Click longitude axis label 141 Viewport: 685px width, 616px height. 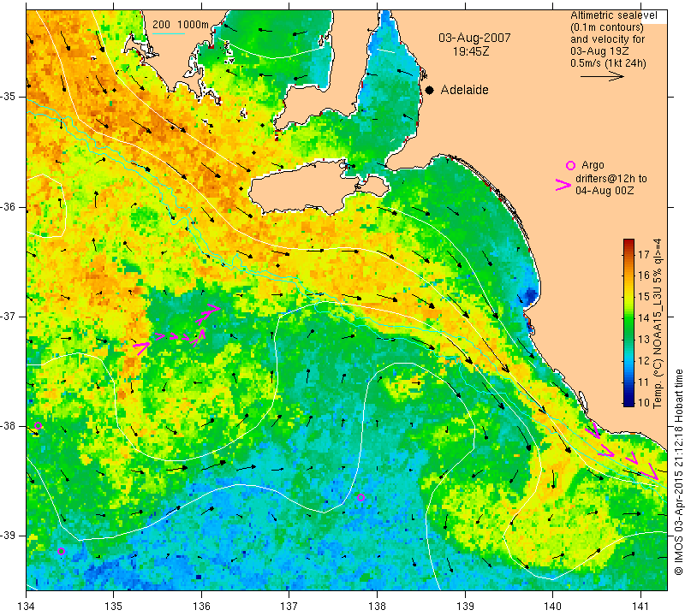click(640, 606)
